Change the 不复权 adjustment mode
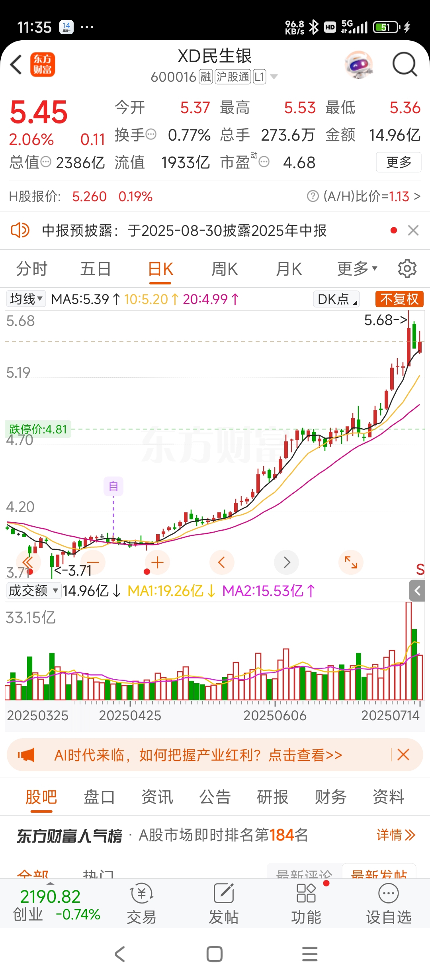Screen dimensions: 430x980 point(399,299)
